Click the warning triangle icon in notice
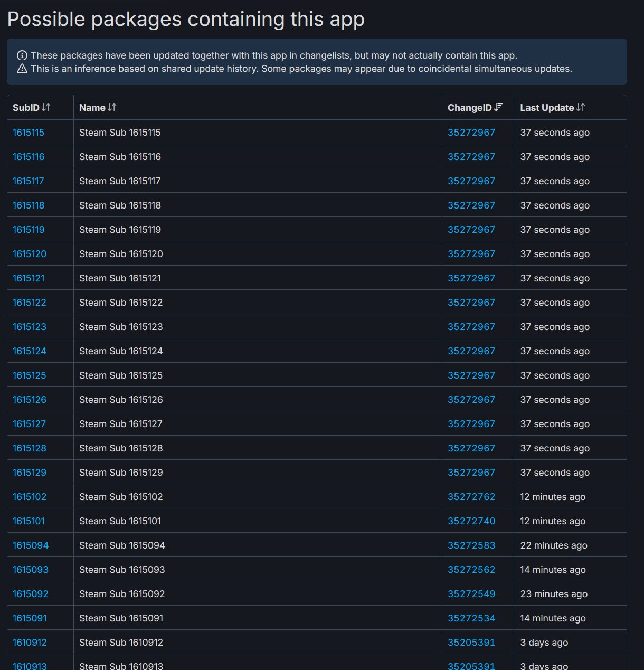 (x=22, y=69)
